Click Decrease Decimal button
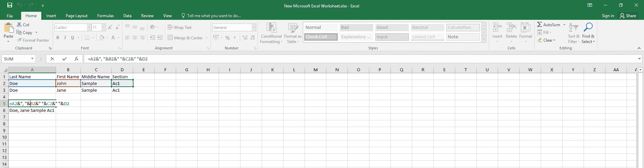The image size is (644, 168). point(253,38)
